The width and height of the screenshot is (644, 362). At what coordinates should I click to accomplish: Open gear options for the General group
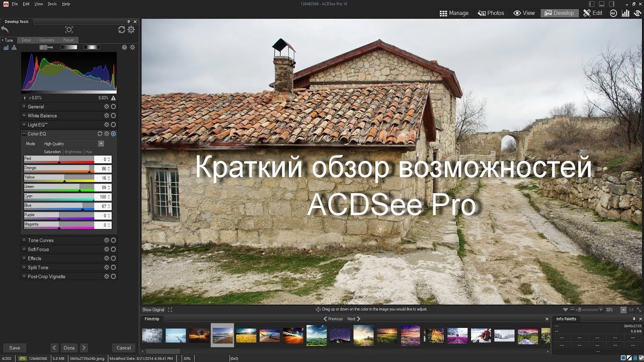click(106, 107)
